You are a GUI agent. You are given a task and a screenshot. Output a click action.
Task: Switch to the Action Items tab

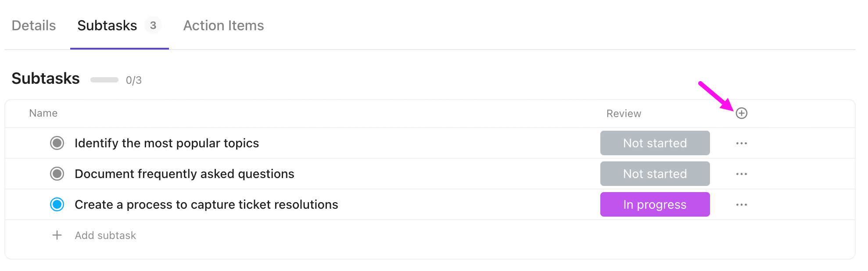pyautogui.click(x=223, y=25)
